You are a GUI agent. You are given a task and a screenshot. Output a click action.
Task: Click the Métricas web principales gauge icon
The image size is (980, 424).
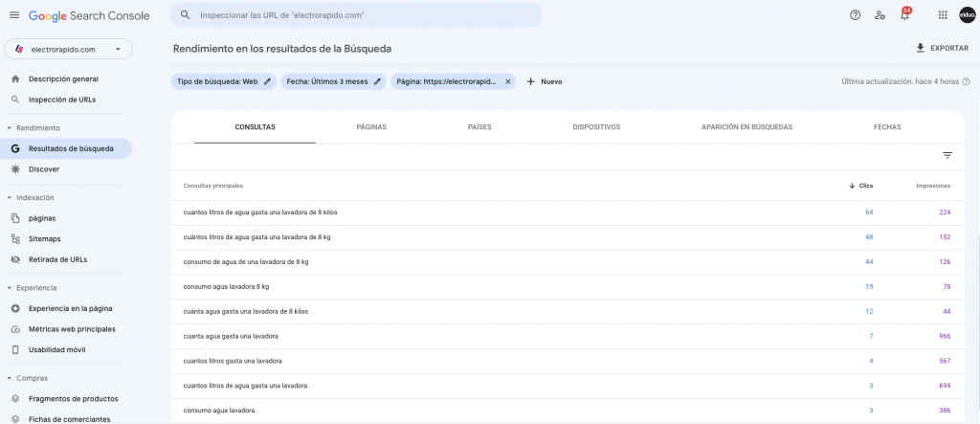pyautogui.click(x=15, y=329)
